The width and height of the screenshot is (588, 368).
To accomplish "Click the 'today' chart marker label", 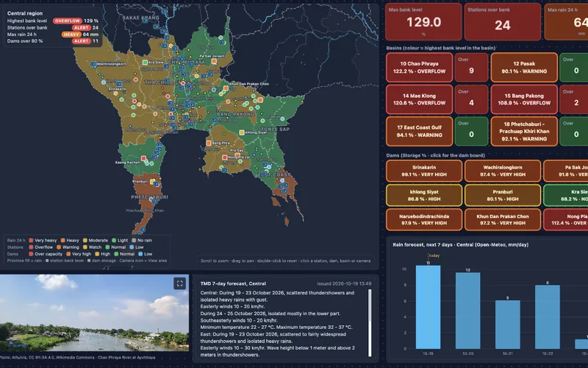I will tap(434, 255).
